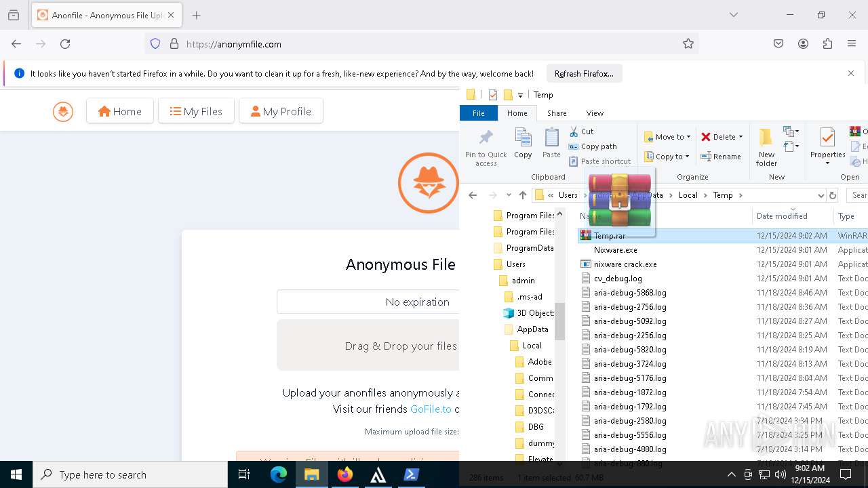Image resolution: width=868 pixels, height=488 pixels.
Task: Select 3D Objects in tree
Action: tap(535, 313)
